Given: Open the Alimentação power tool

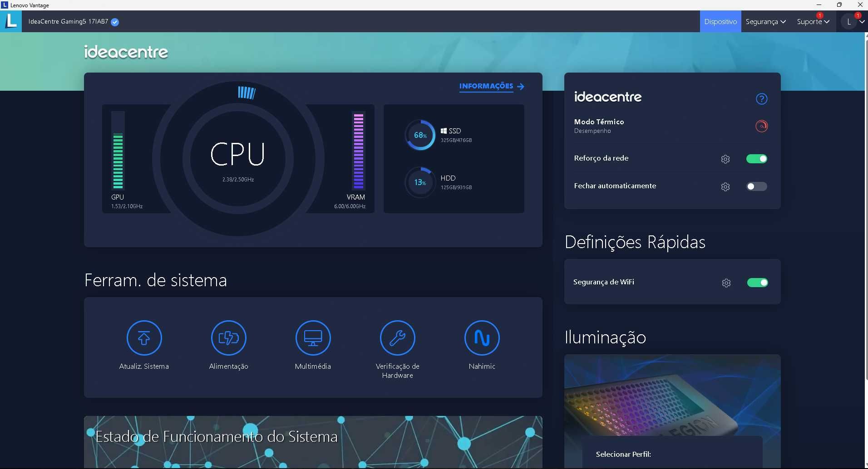Looking at the screenshot, I should 228,338.
